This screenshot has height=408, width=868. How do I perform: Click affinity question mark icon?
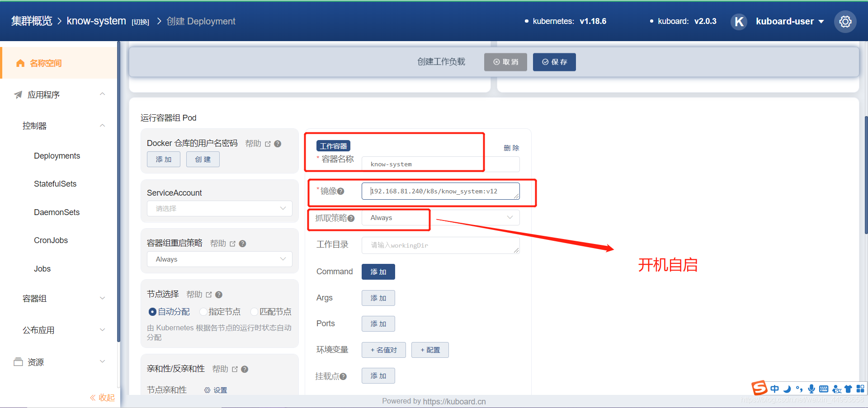point(245,369)
